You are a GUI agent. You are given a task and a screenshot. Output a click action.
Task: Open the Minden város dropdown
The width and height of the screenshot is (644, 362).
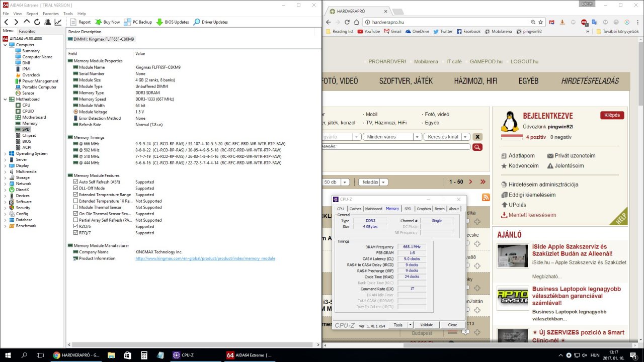click(393, 137)
